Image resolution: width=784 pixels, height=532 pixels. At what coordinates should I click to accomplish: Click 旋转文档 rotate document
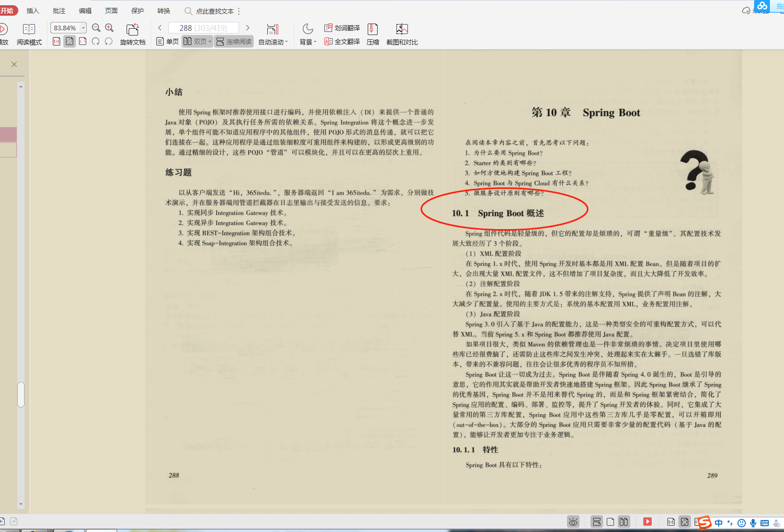click(x=133, y=35)
